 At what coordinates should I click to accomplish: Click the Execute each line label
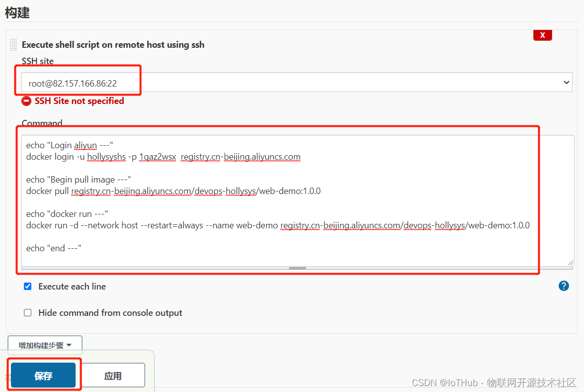[x=72, y=286]
